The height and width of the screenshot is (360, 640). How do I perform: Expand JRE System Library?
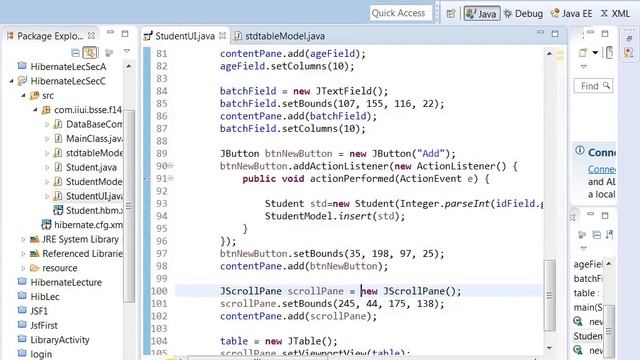pos(23,239)
